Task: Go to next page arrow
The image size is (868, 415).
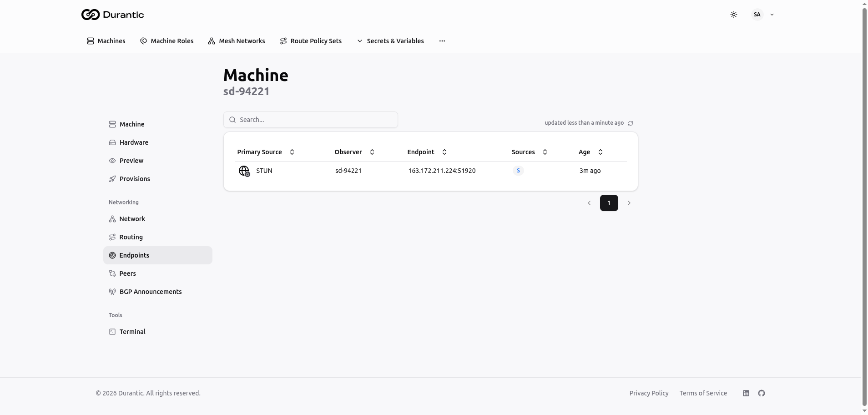Action: pyautogui.click(x=629, y=203)
